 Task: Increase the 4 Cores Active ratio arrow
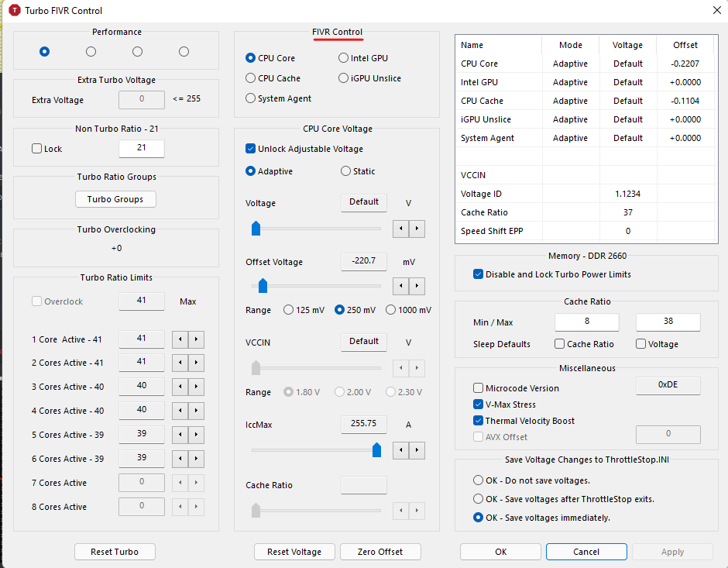pyautogui.click(x=197, y=411)
